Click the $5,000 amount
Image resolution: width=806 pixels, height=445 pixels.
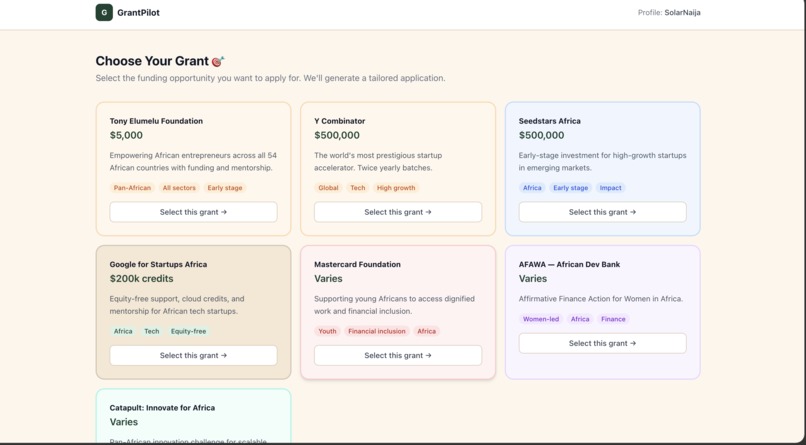pyautogui.click(x=126, y=136)
